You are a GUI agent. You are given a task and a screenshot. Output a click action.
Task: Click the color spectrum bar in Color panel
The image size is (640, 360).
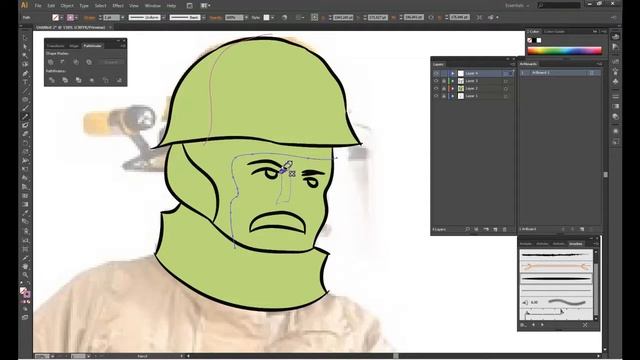(x=564, y=51)
